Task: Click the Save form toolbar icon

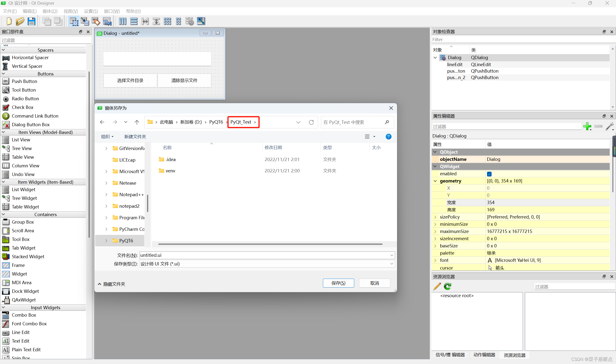Action: (x=32, y=21)
